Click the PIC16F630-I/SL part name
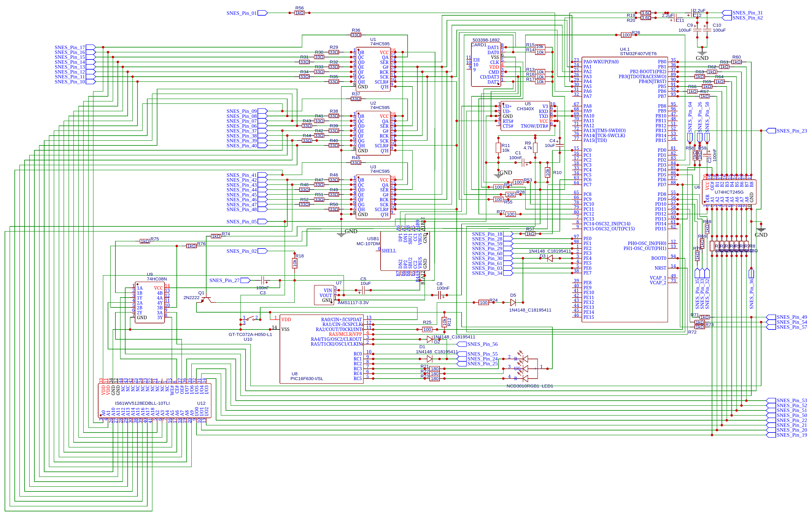Image resolution: width=812 pixels, height=516 pixels. (306, 378)
